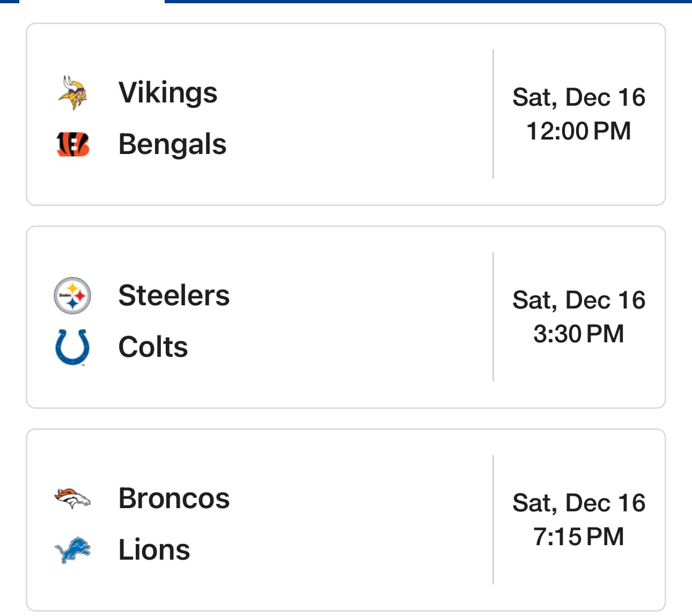The width and height of the screenshot is (692, 616).
Task: Tap the Sat, Dec 16 12:00 PM time
Action: pos(579,114)
